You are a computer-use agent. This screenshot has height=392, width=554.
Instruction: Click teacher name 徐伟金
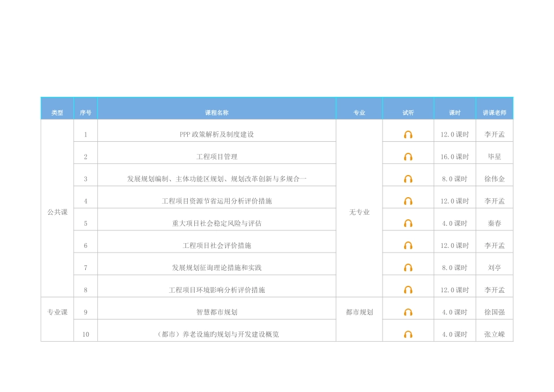(495, 179)
